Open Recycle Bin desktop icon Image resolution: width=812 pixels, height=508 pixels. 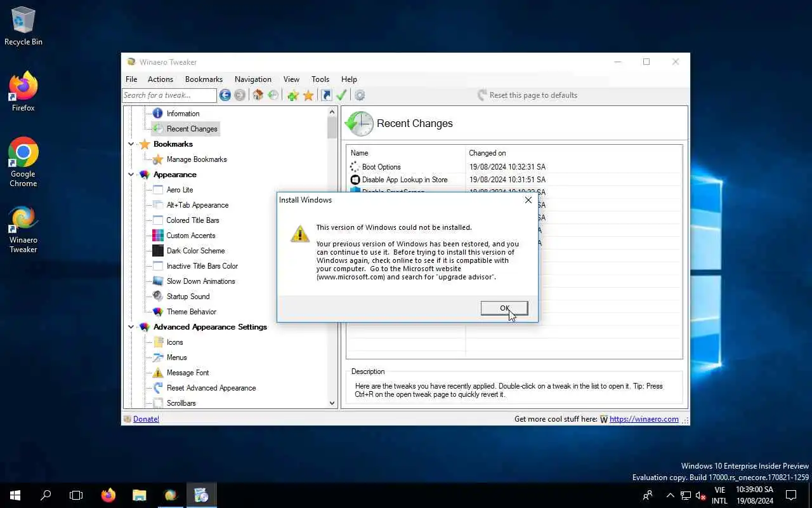pos(23,26)
